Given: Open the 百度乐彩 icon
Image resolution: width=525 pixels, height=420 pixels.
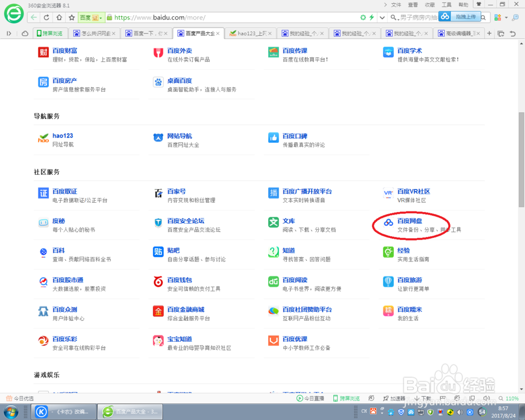Looking at the screenshot, I should [43, 341].
